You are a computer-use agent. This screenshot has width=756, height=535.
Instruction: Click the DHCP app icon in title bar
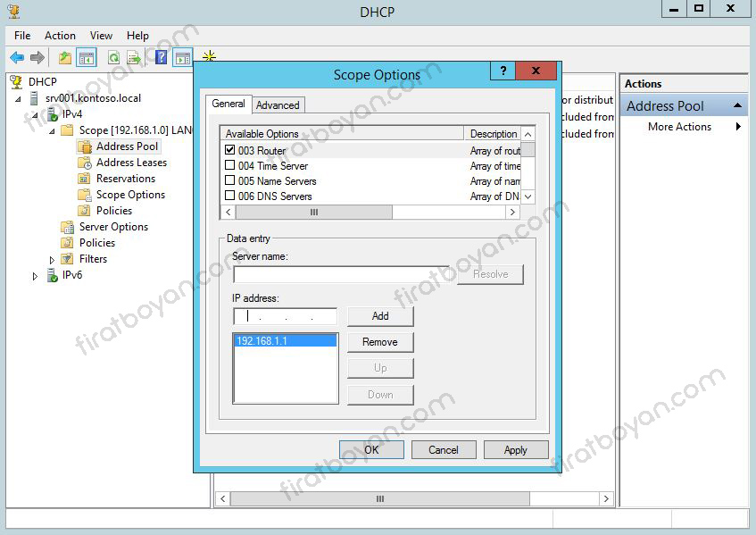(x=13, y=11)
